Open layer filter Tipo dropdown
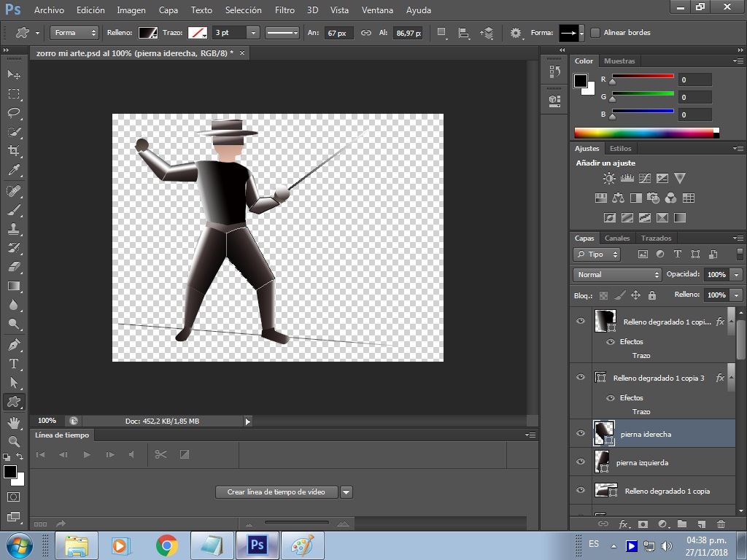Viewport: 747px width, 560px height. coord(597,254)
